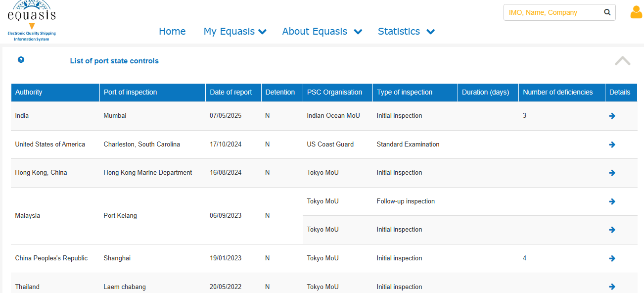Open details arrow for Charleston, South Carolina inspection

(x=612, y=145)
